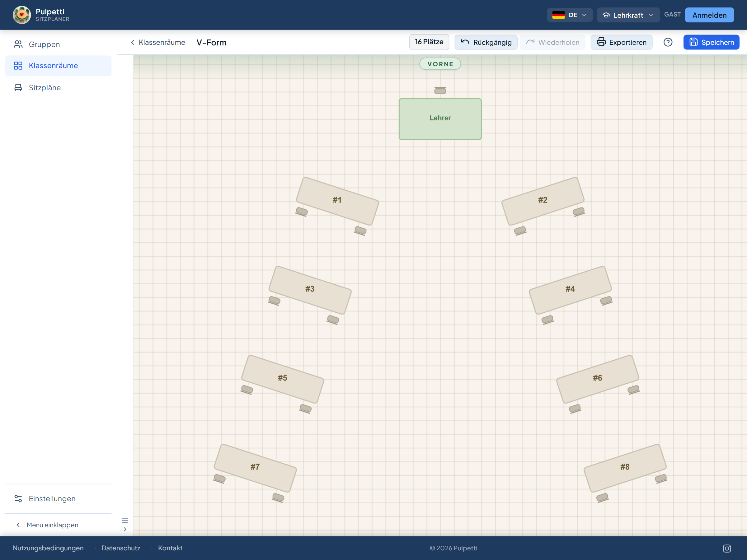Select the right chair of desk #2
Viewport: 747px width, 560px height.
[579, 212]
